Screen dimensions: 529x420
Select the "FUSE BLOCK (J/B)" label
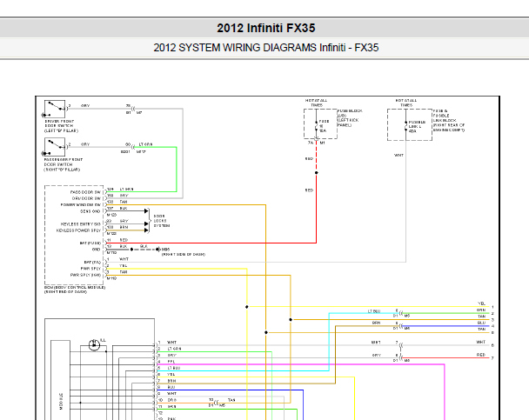350,113
